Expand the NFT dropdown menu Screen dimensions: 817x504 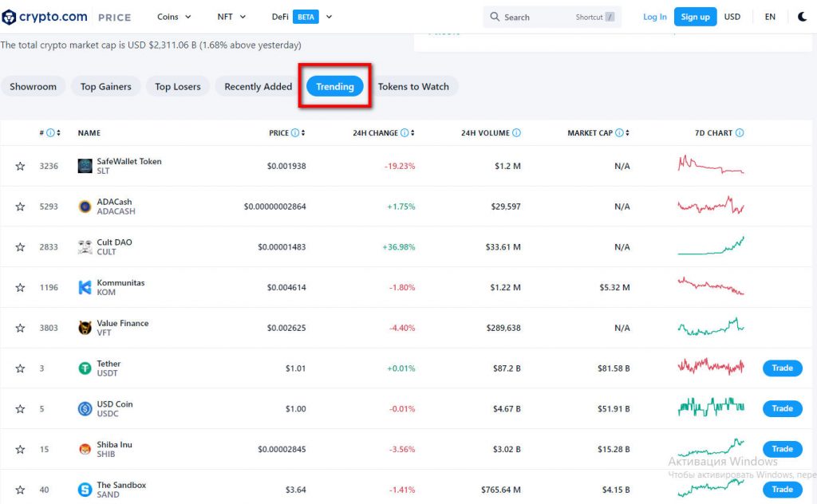coord(231,17)
